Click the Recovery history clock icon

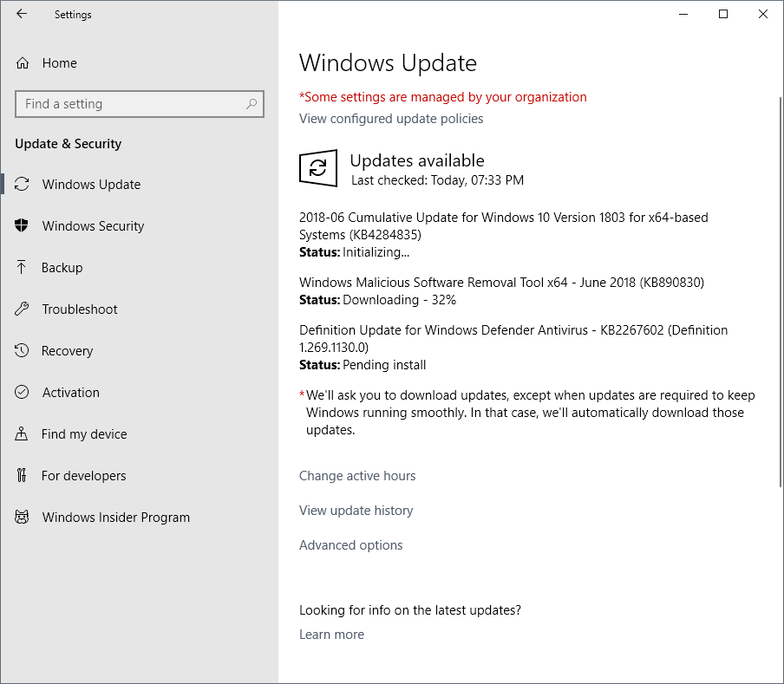point(22,350)
